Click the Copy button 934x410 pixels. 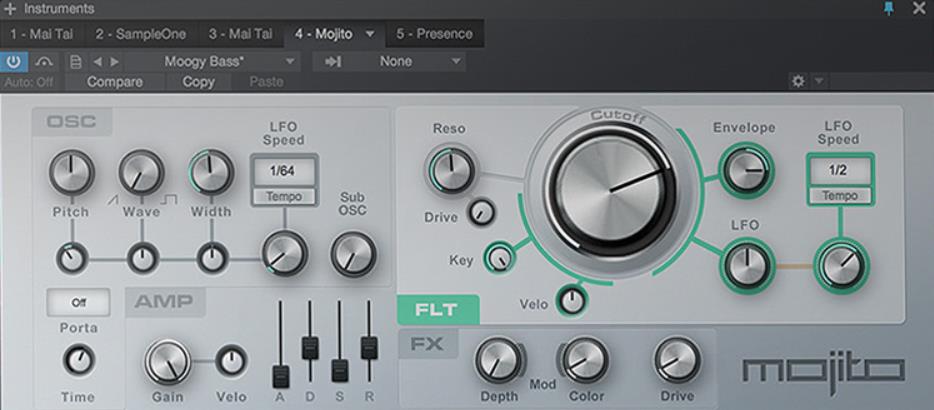coord(198,82)
